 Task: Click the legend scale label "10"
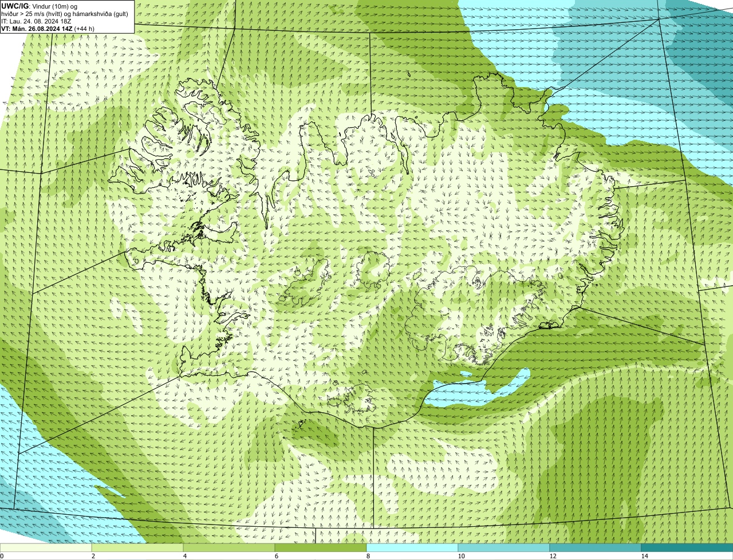[461, 556]
